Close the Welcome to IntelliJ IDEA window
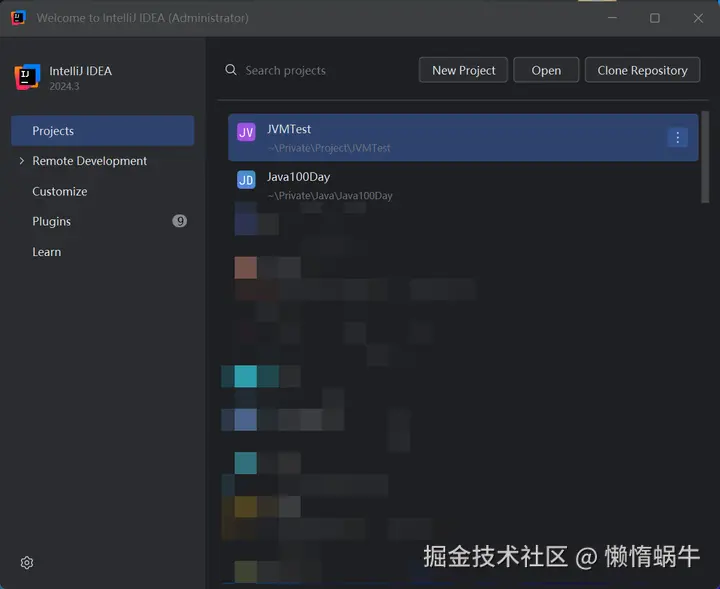720x589 pixels. tap(698, 18)
